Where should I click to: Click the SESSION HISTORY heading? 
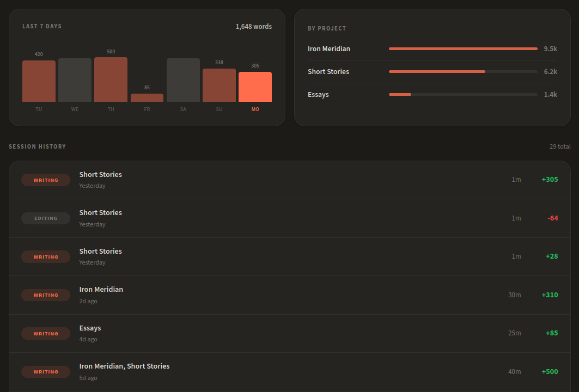point(37,146)
